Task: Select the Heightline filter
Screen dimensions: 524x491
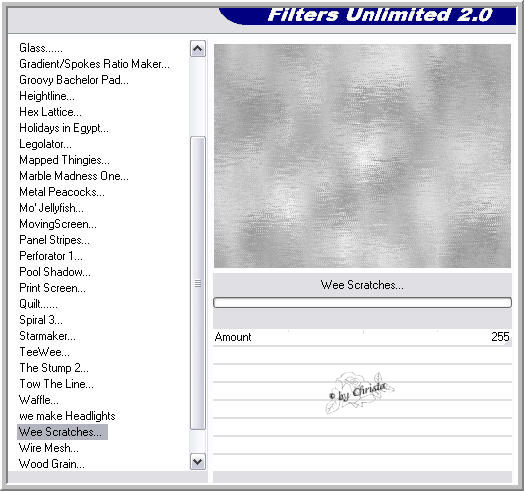Action: coord(47,96)
